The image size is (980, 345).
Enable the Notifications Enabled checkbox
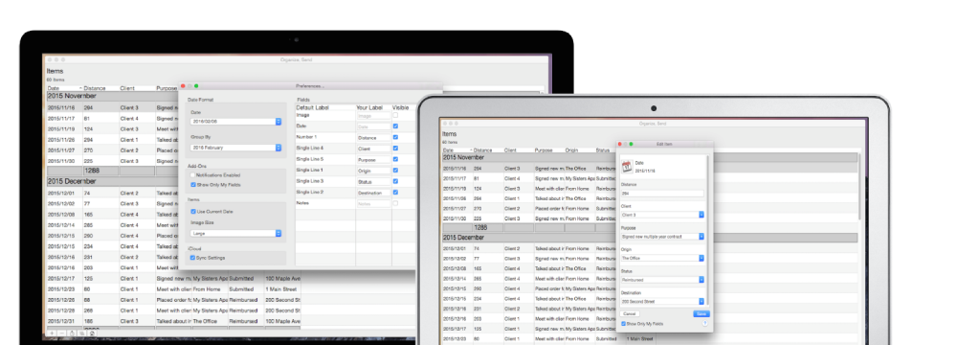[193, 175]
